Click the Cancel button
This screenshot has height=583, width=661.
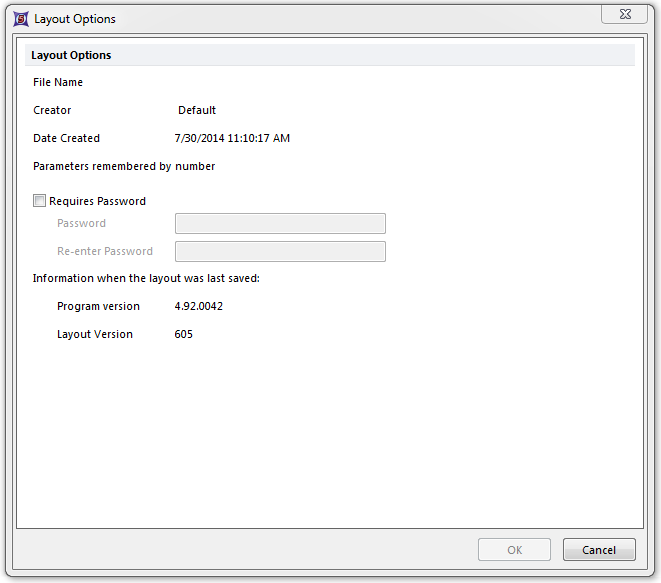click(x=599, y=550)
